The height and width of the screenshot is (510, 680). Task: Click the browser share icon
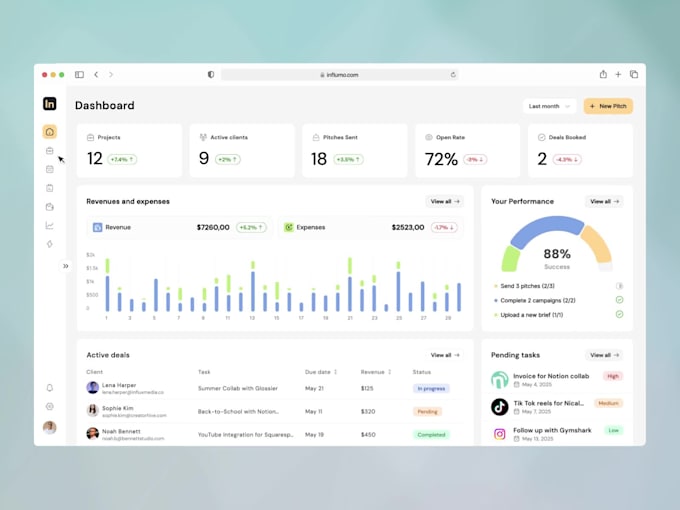tap(603, 74)
